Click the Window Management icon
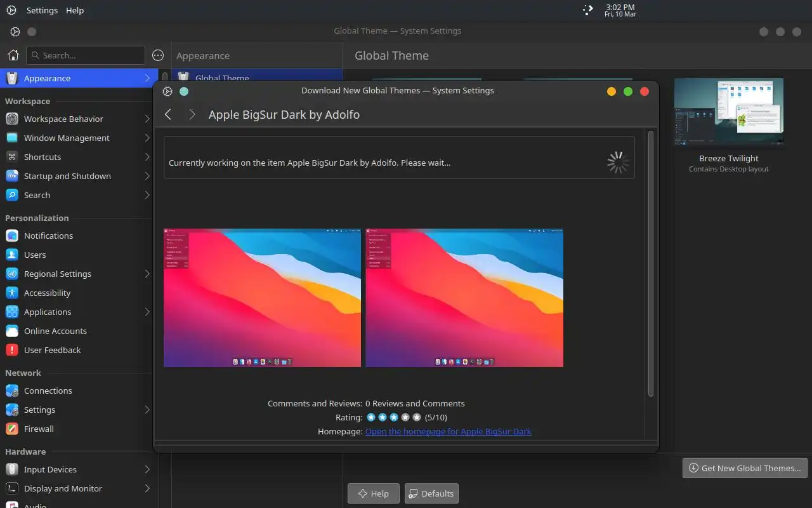Image resolution: width=812 pixels, height=508 pixels. click(12, 138)
